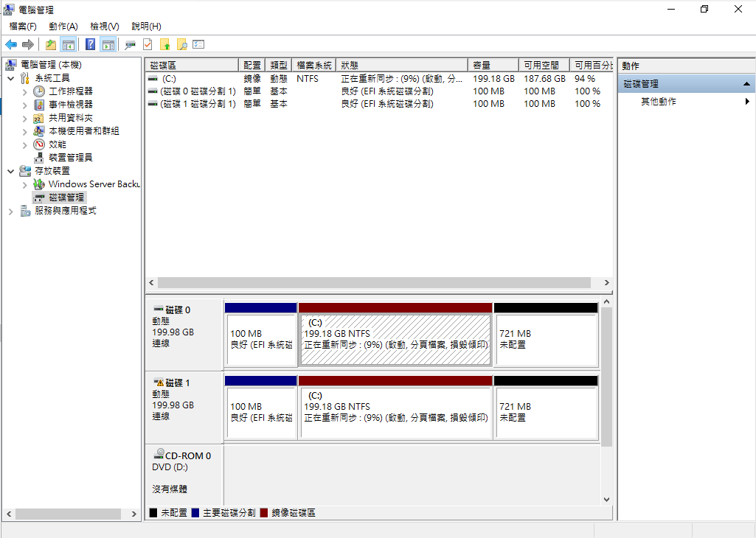Expand the 事件檢視器 node
756x538 pixels.
click(x=24, y=105)
